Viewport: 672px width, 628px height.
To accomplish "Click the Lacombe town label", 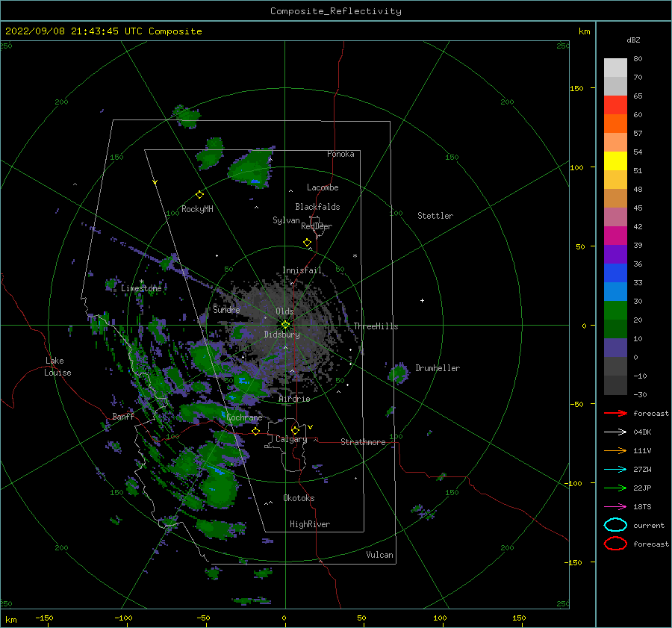I will pos(323,187).
